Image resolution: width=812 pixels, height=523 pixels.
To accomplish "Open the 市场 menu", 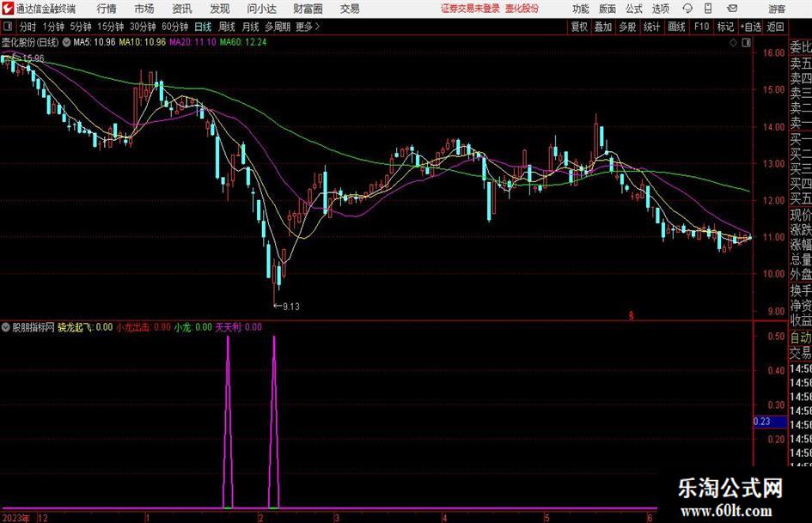I will point(144,9).
